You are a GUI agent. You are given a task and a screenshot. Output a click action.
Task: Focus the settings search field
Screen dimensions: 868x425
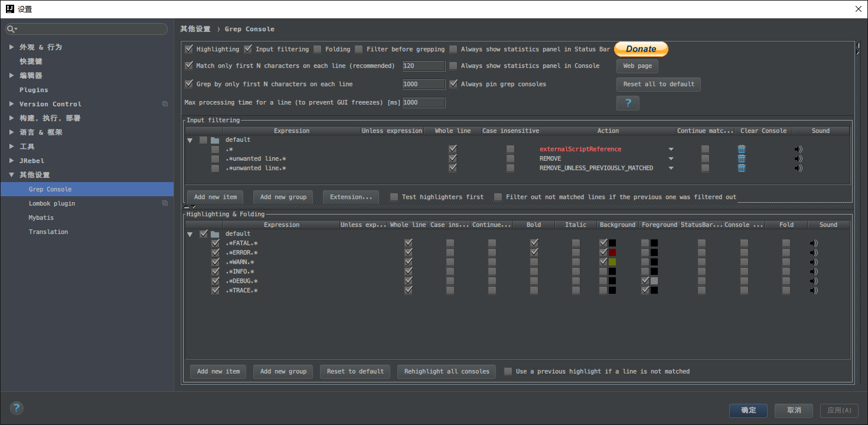coord(89,29)
